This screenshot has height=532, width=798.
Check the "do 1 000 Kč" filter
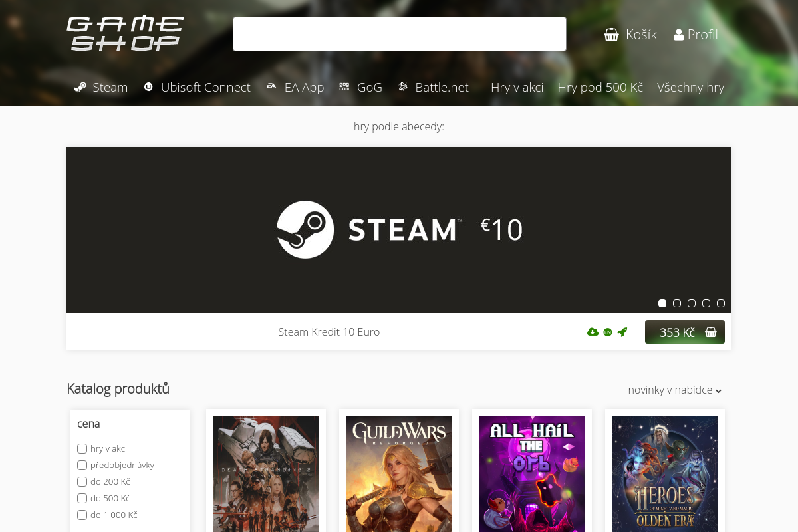[82, 515]
